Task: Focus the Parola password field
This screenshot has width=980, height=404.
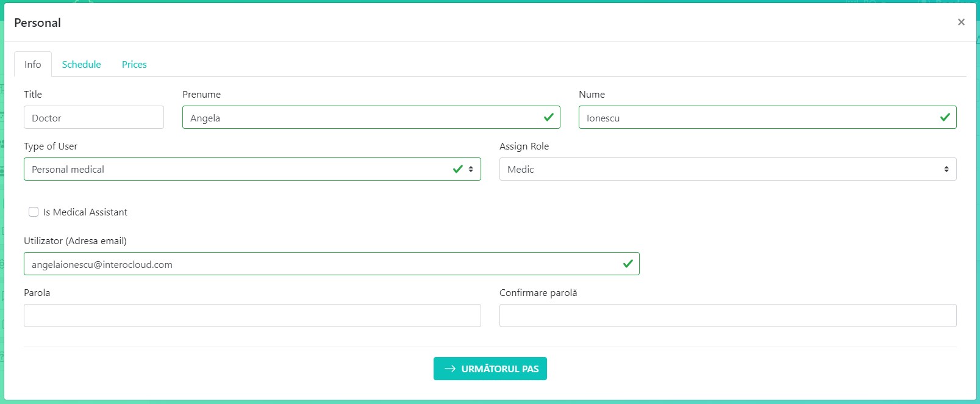Action: pyautogui.click(x=252, y=316)
